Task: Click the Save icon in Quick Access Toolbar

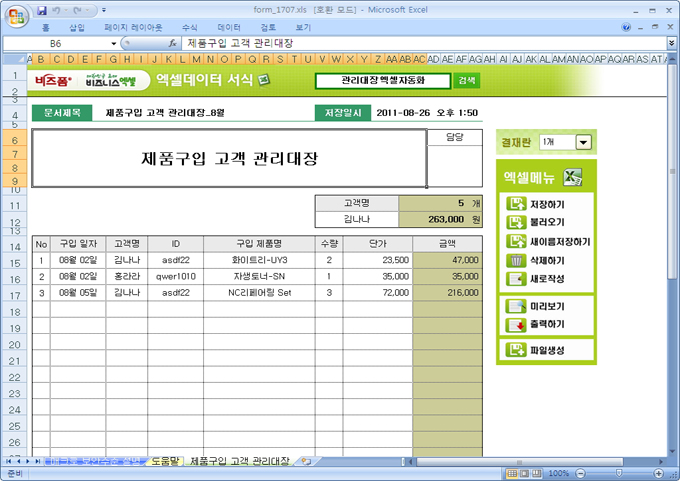Action: pyautogui.click(x=42, y=10)
